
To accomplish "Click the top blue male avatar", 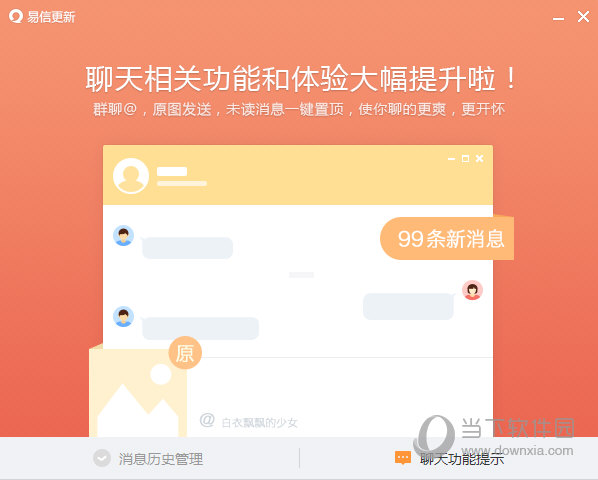I will (x=123, y=235).
